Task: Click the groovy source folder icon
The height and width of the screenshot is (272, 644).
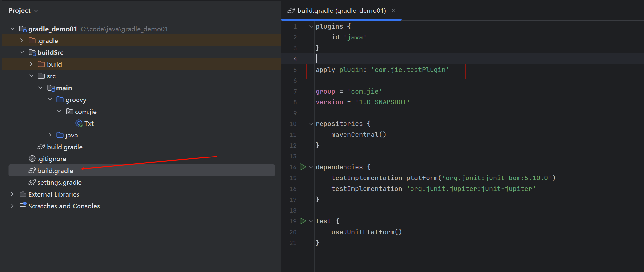Action: pyautogui.click(x=60, y=100)
